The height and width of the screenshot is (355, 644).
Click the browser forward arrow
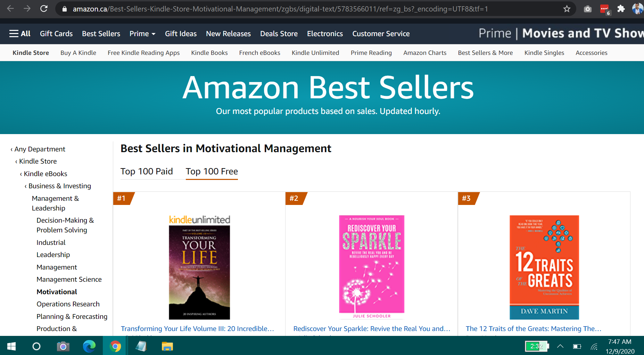[27, 9]
